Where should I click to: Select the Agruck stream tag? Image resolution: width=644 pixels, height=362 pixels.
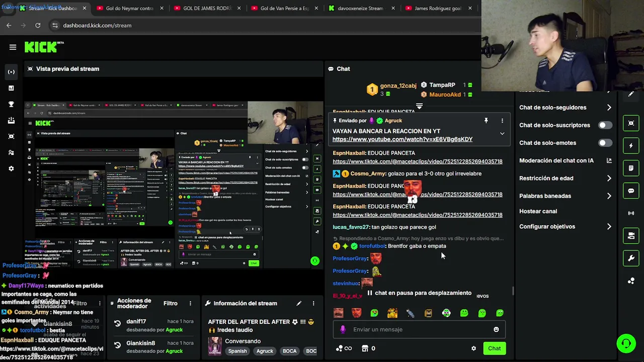tap(265, 351)
